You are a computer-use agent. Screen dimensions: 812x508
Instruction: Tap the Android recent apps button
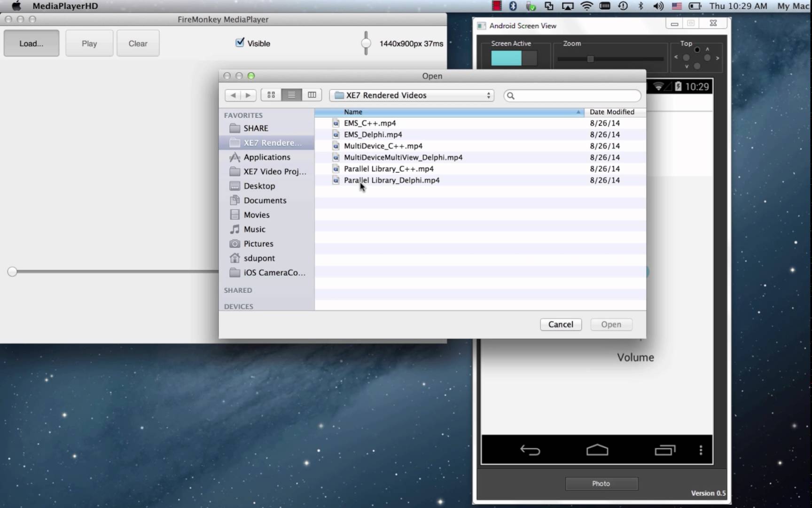click(665, 450)
